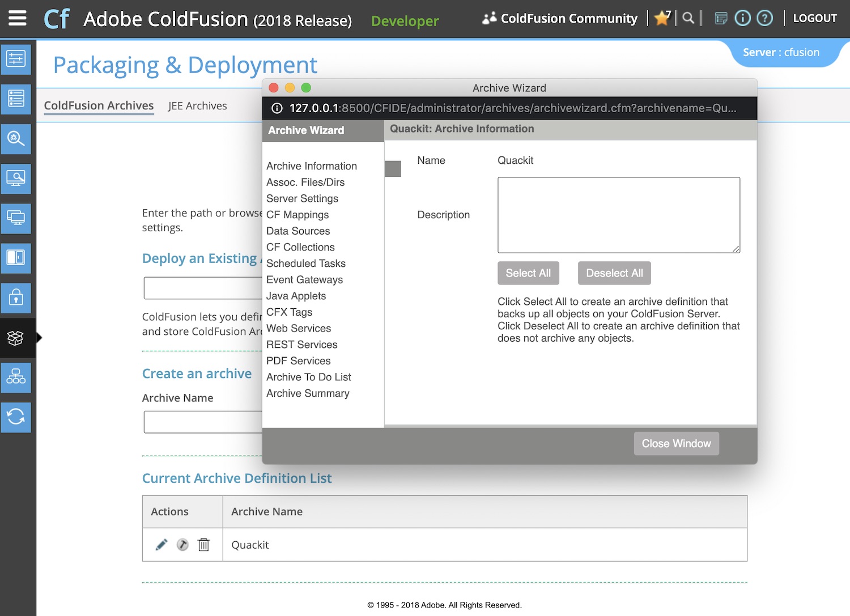This screenshot has height=616, width=850.
Task: Click the Quackit archive name cell
Action: [x=485, y=545]
